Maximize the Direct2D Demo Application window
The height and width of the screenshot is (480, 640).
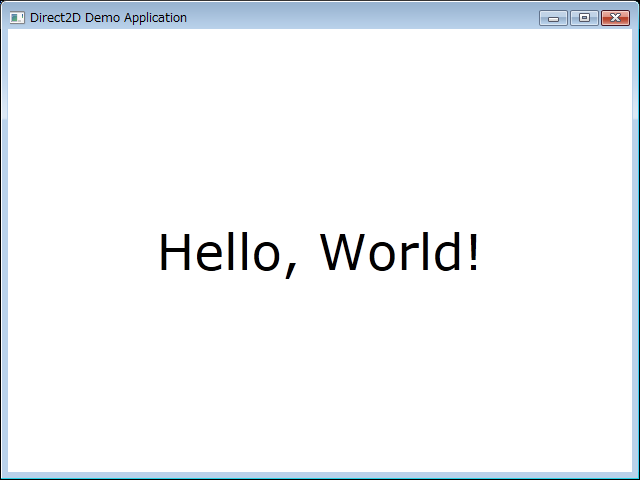(x=584, y=17)
